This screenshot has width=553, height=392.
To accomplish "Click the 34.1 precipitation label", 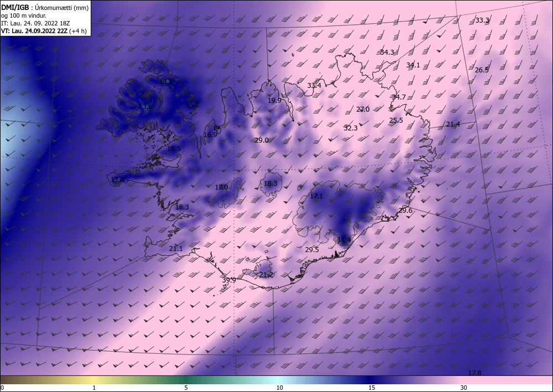I will [413, 65].
